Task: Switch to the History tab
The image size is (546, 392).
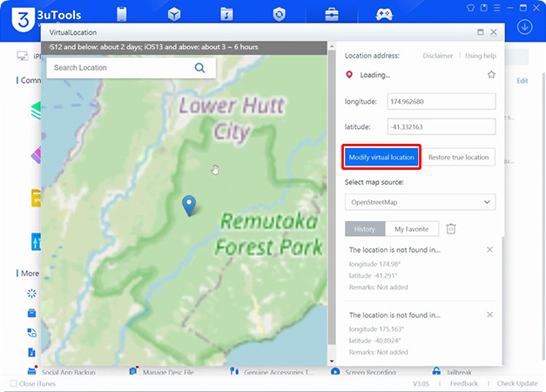Action: tap(365, 229)
